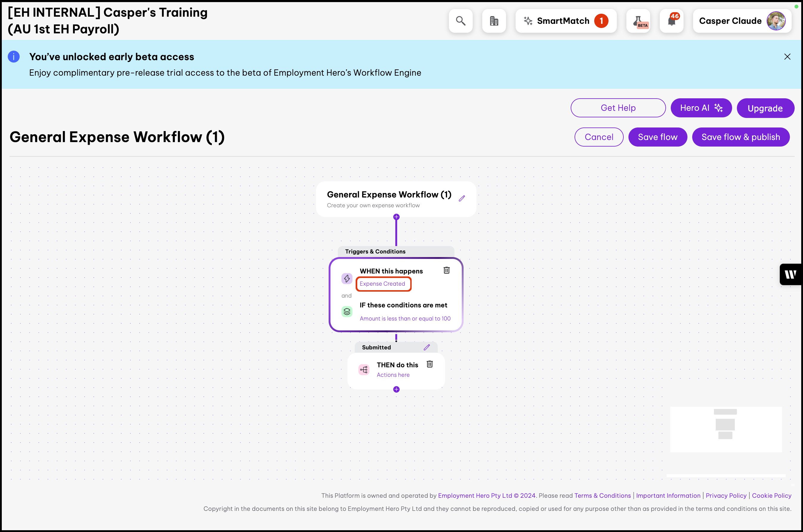
Task: Open the beta flask icon
Action: [x=638, y=21]
